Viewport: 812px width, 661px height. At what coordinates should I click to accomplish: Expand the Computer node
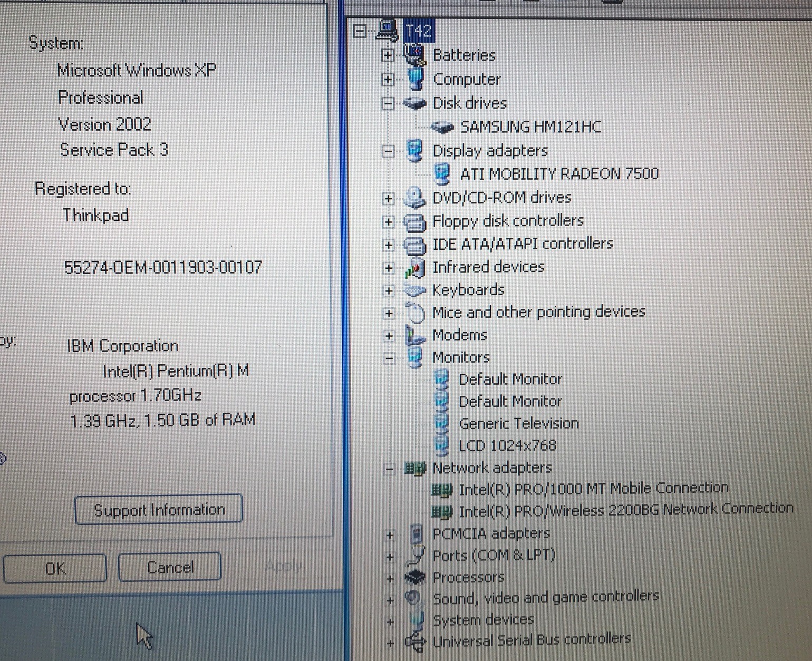(x=388, y=80)
